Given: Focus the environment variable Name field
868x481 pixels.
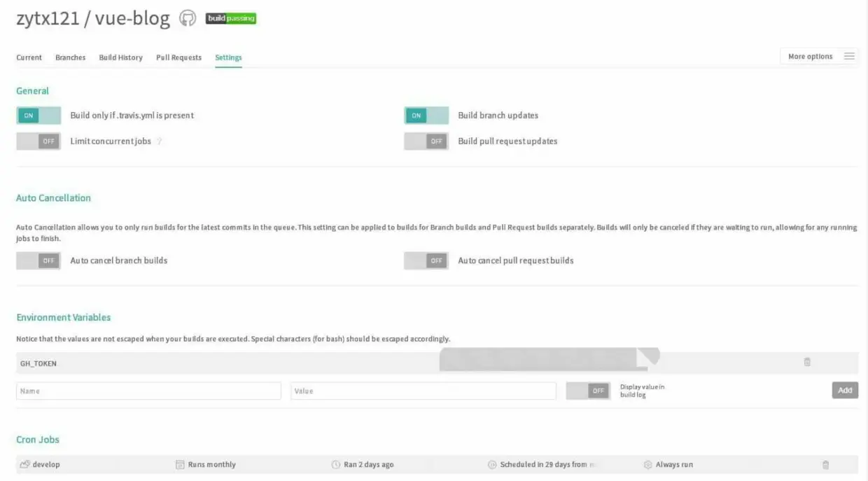Looking at the screenshot, I should coord(148,391).
